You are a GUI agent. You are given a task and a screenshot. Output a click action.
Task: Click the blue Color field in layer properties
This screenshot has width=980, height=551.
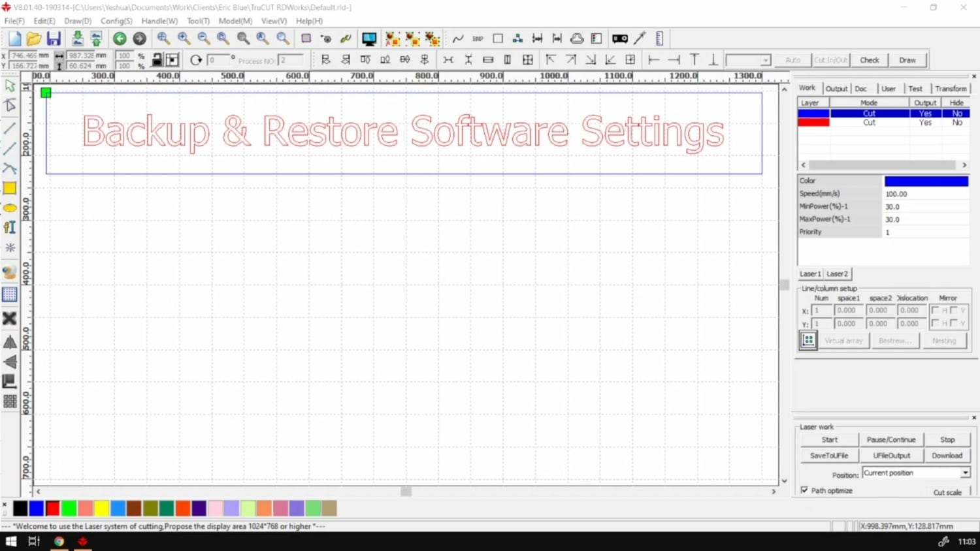[926, 181]
